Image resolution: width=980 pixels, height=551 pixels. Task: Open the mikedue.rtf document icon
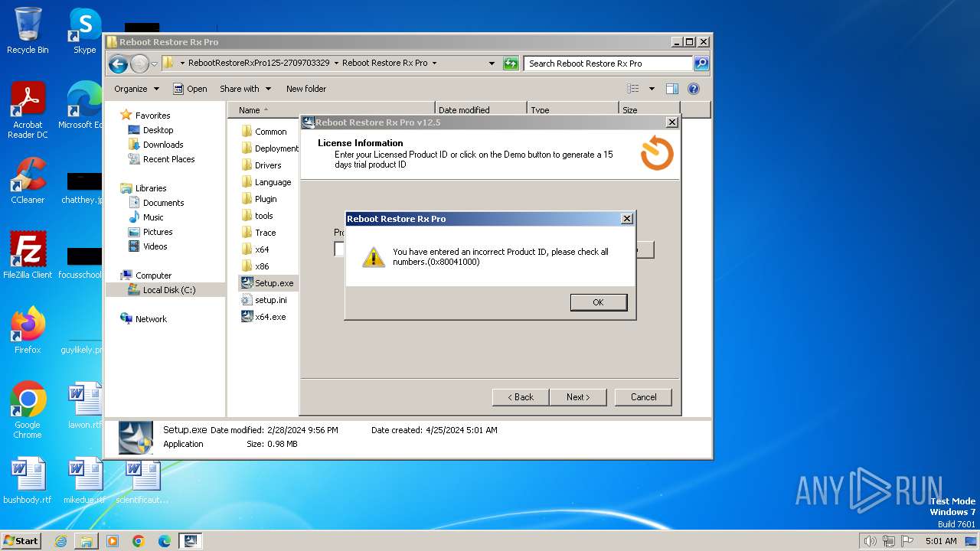point(84,481)
